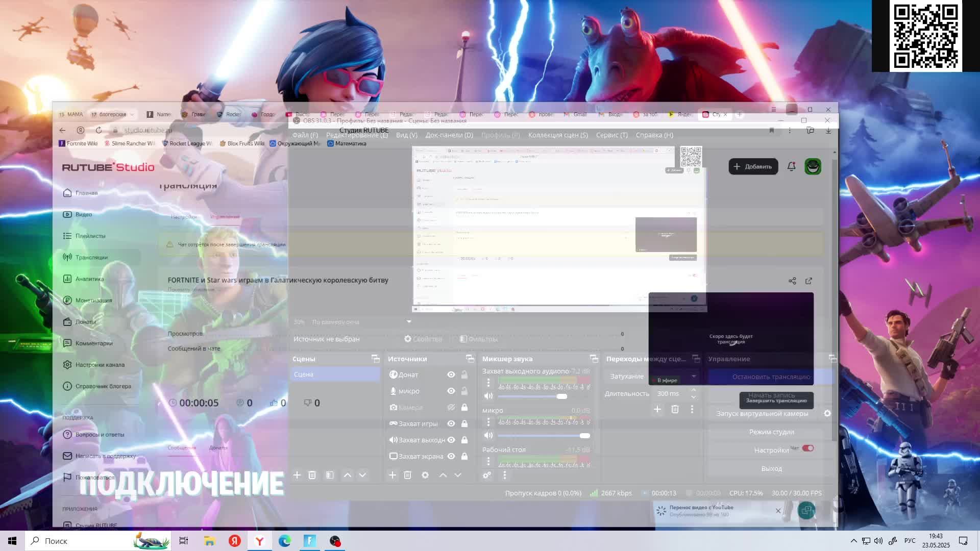Open Док-панели (D) menu

click(x=449, y=135)
